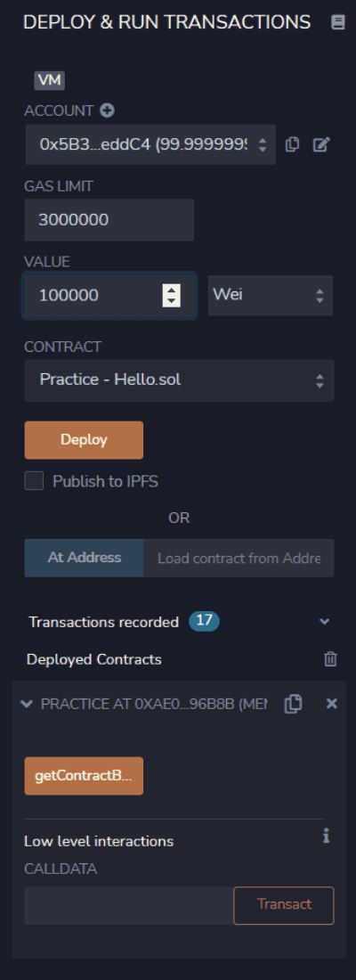
Task: Collapse the deployed PRACTICE contract instance
Action: (26, 704)
